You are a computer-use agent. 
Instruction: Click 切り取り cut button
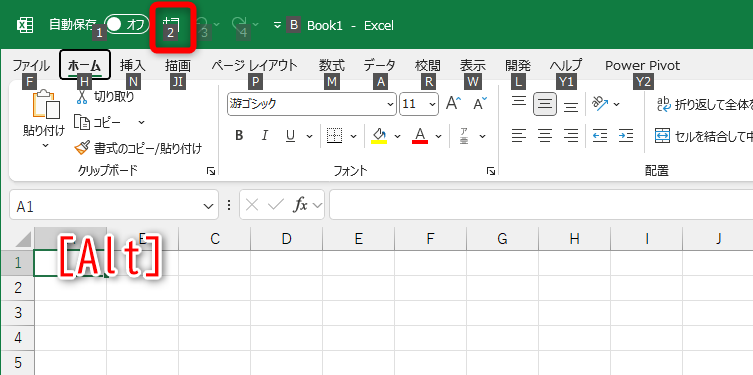coord(105,97)
